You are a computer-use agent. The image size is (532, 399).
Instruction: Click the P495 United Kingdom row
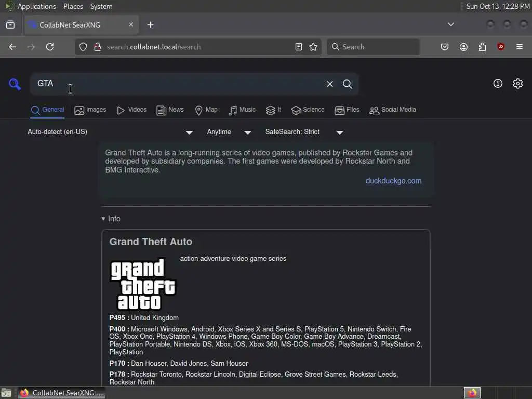[x=144, y=318]
